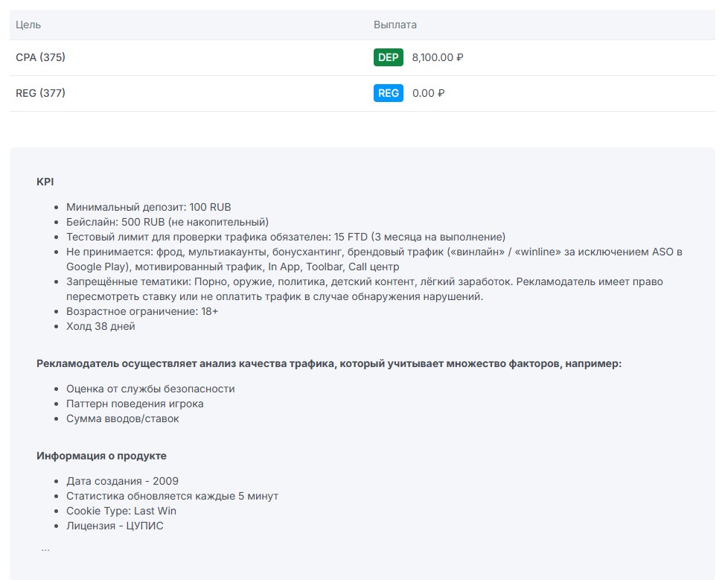728x580 pixels.
Task: Click the Рекламодатель осуществляет анализ heading
Action: tap(329, 363)
